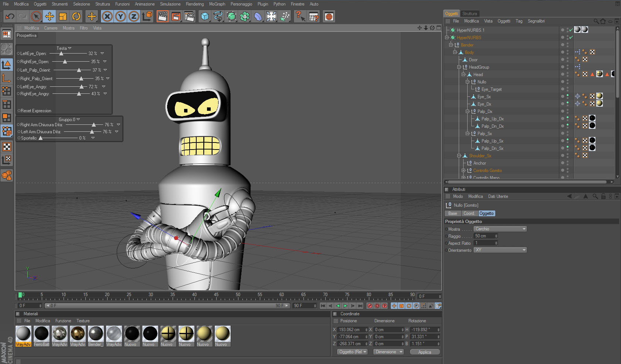Click Reset Expression in viewport HUD
Image resolution: width=621 pixels, height=364 pixels.
point(36,111)
